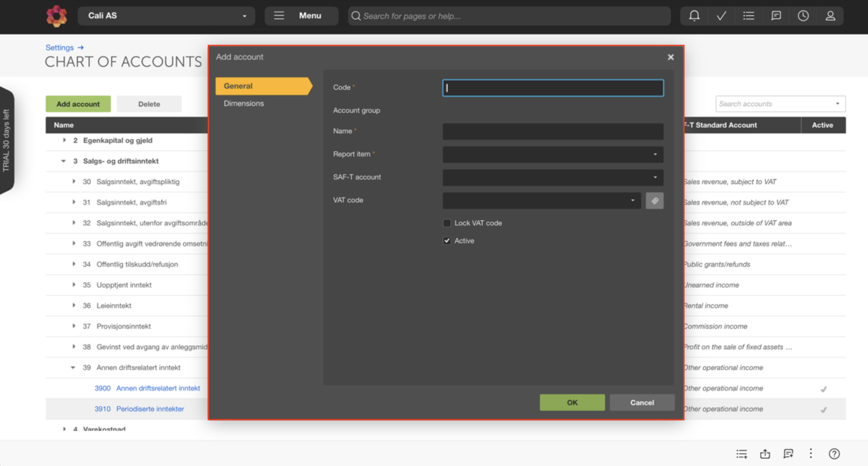Expand group 38 Gevinst ved avgang

click(74, 347)
